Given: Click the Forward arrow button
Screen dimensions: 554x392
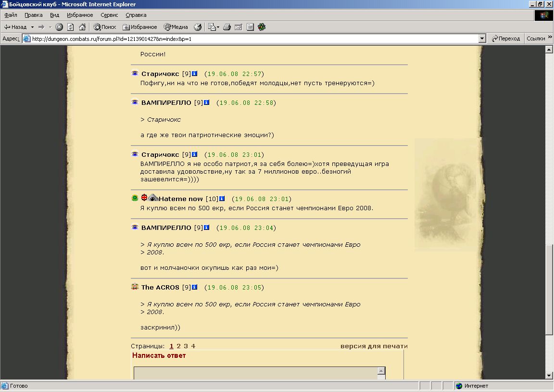Looking at the screenshot, I should click(41, 27).
